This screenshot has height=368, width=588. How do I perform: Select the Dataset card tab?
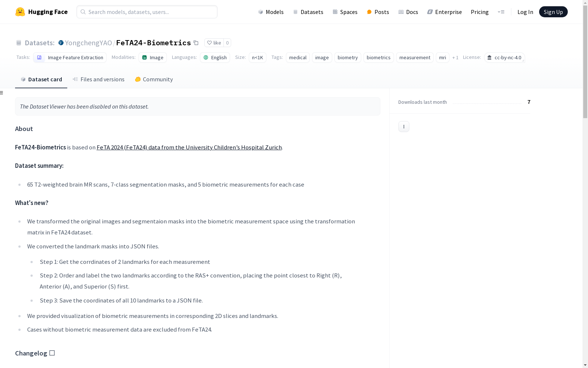tap(41, 79)
